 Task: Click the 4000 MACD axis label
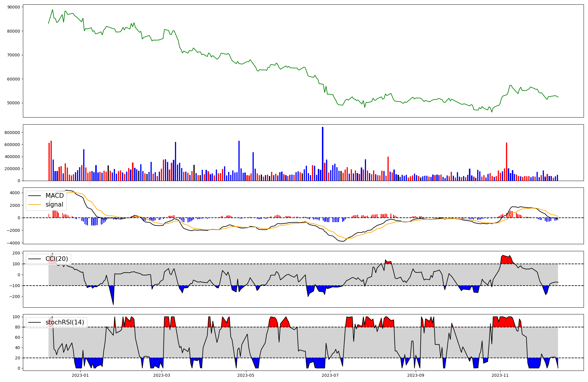pos(15,193)
